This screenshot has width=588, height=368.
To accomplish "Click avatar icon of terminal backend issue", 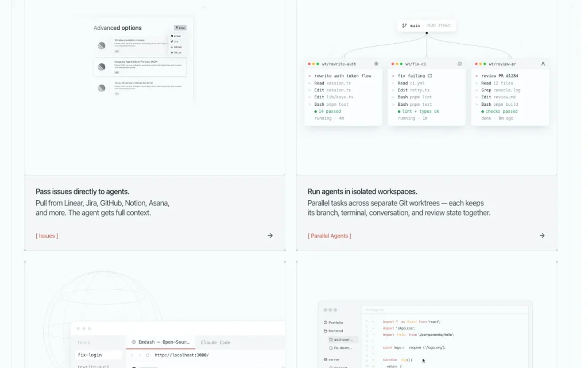I will 102,88.
